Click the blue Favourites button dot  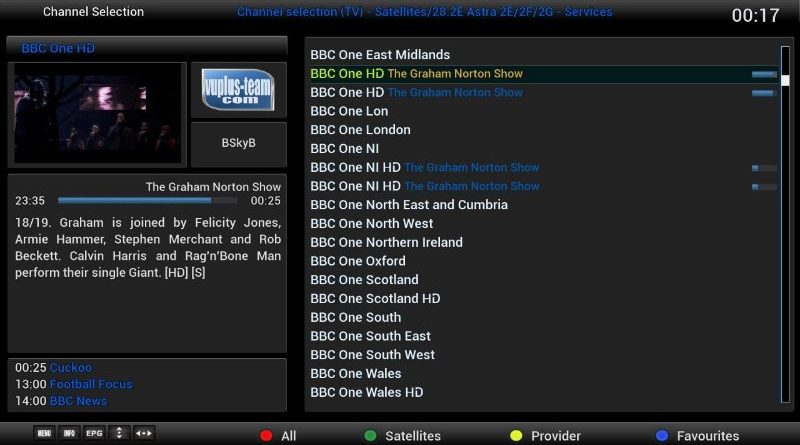point(662,435)
